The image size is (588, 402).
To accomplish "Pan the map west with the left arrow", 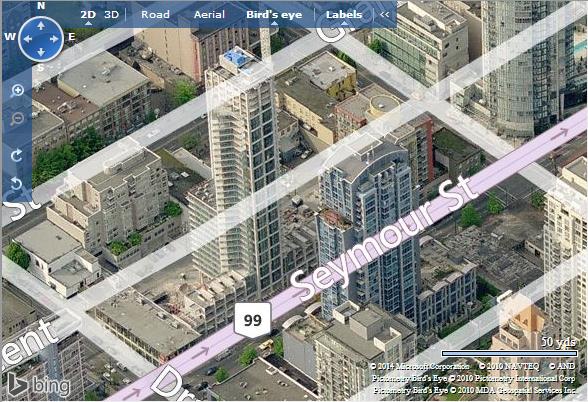I will (28, 39).
